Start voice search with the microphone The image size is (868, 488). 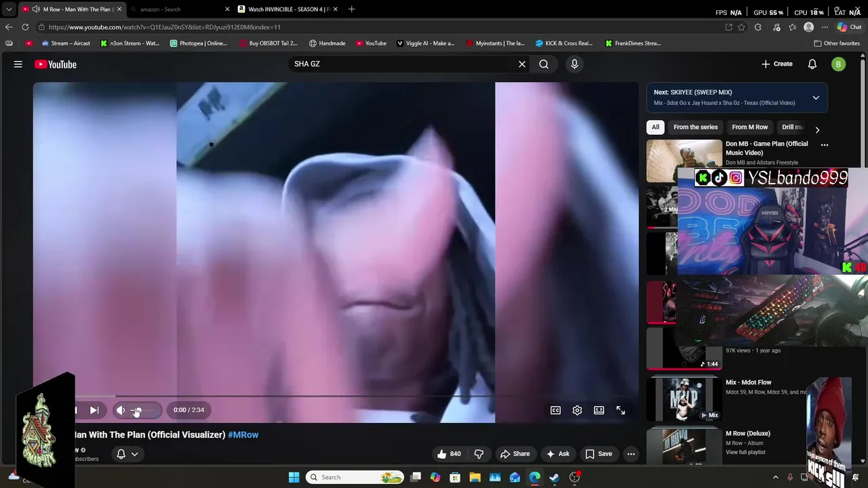574,64
